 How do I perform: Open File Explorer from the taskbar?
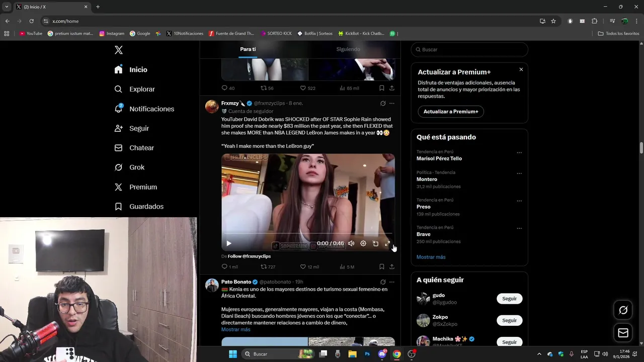(353, 354)
